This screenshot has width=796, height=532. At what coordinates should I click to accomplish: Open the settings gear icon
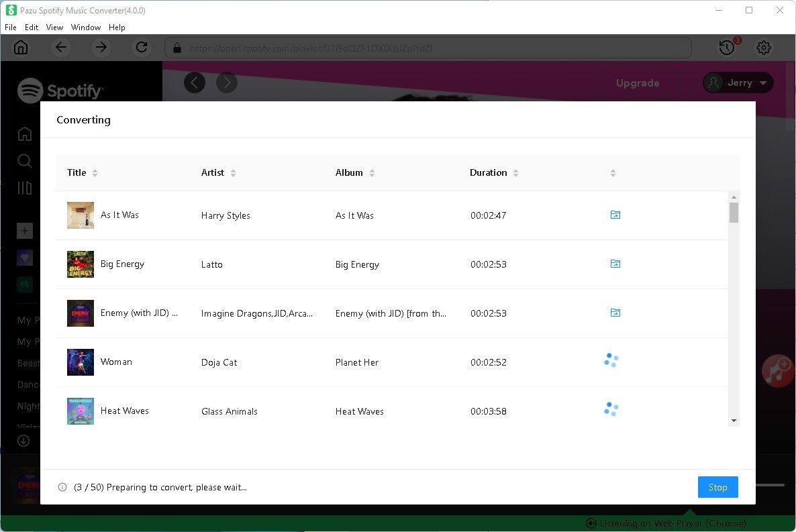click(x=764, y=48)
